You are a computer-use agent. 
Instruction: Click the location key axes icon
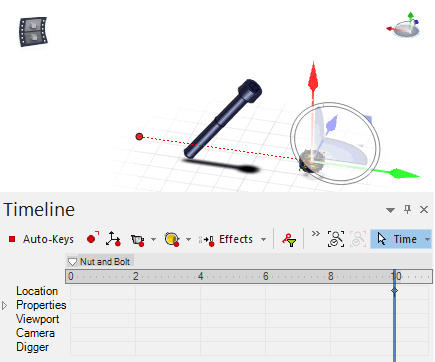[113, 239]
